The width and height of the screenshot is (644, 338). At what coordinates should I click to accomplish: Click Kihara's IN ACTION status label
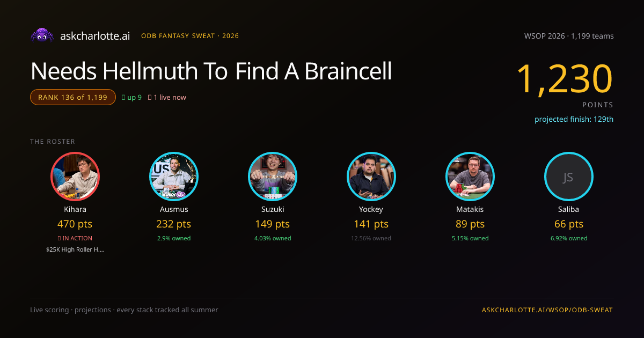click(75, 238)
